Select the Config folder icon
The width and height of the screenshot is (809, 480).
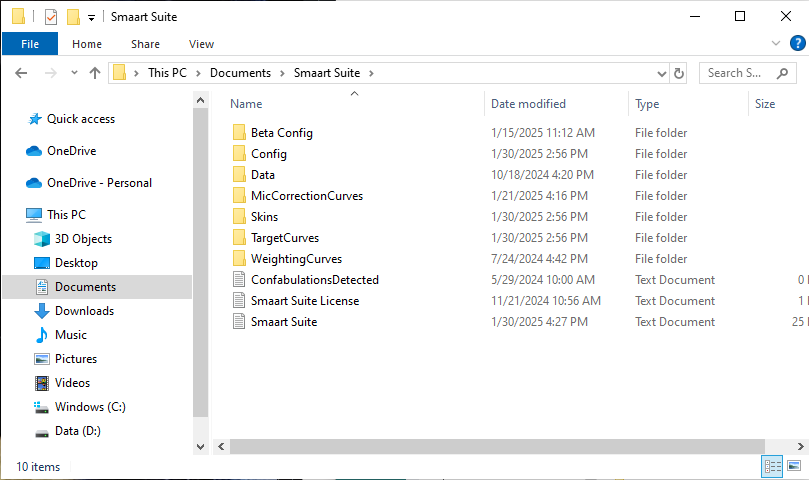(239, 154)
